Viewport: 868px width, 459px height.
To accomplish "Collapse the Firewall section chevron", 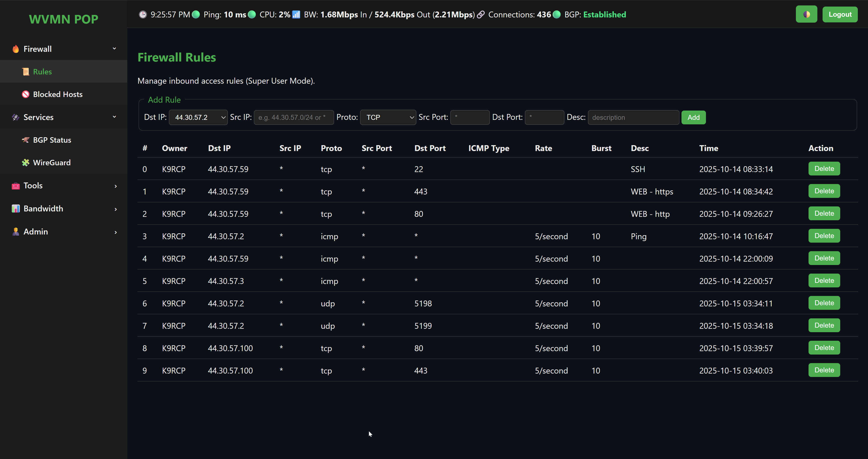I will click(x=114, y=49).
